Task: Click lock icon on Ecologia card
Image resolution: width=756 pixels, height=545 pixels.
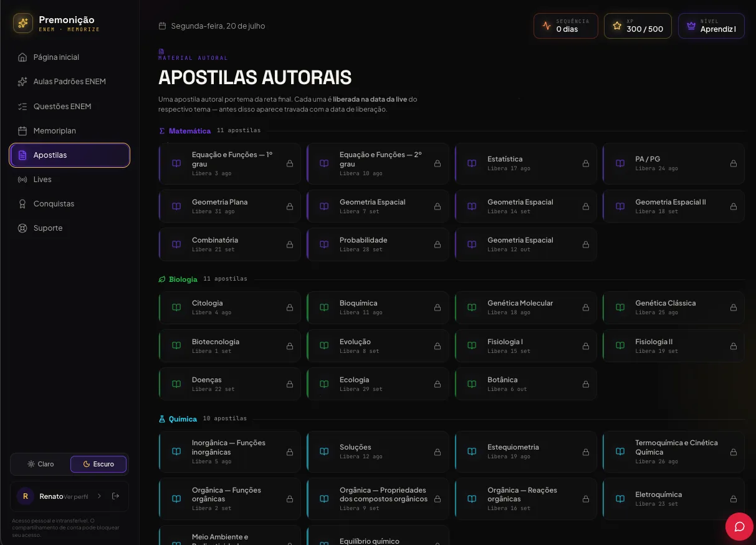Action: [x=438, y=384]
